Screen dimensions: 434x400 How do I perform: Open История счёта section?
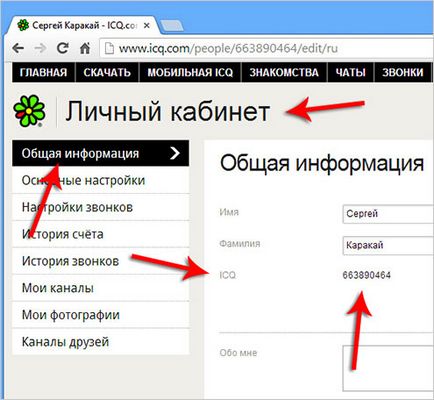pos(101,234)
